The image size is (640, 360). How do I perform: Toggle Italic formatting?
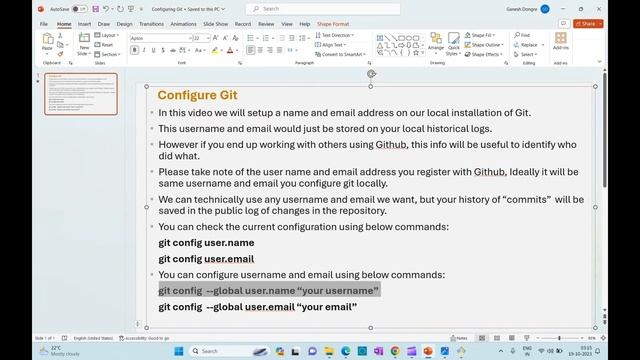tap(144, 50)
